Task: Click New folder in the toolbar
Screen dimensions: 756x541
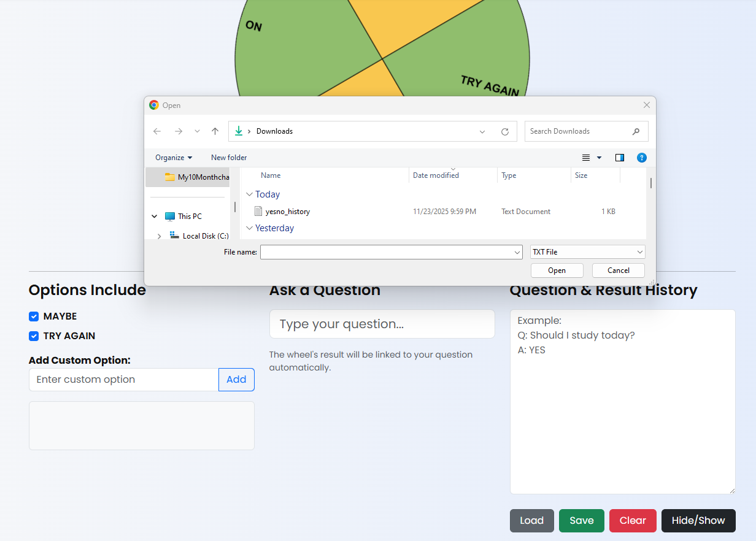Action: pos(229,158)
